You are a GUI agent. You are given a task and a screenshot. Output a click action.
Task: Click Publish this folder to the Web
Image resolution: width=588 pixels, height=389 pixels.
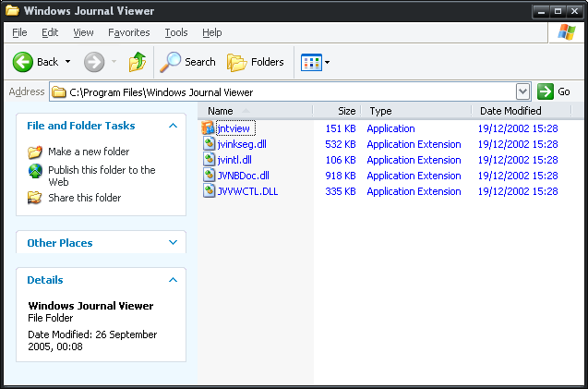[102, 176]
